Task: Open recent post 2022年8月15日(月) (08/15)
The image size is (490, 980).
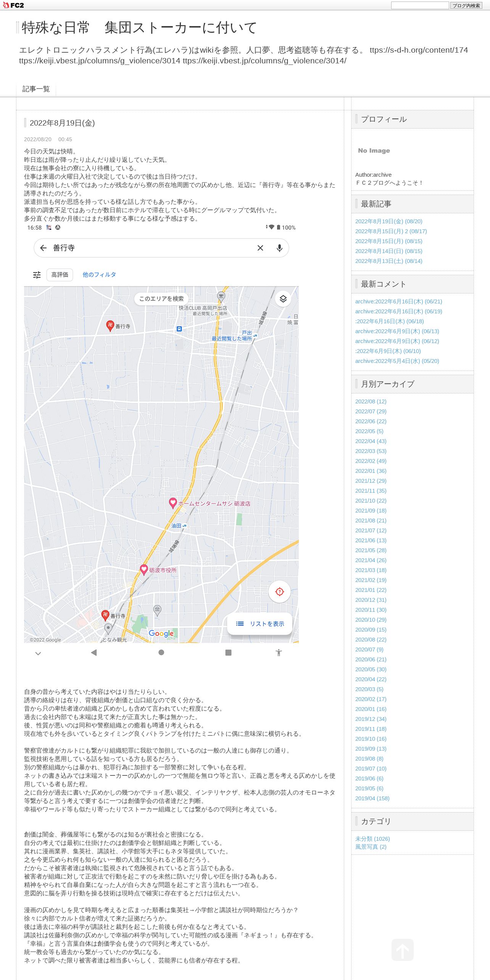Action: point(389,241)
